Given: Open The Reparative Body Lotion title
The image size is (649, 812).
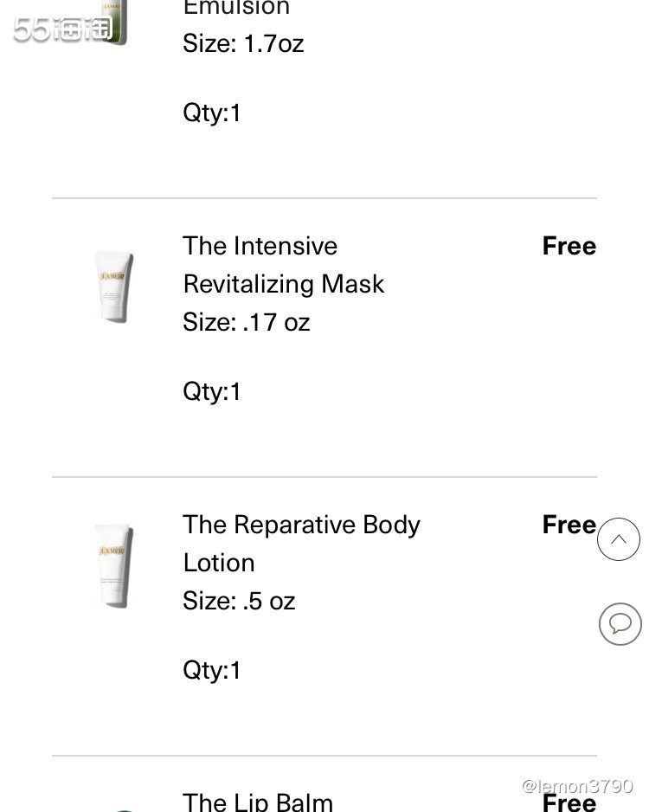Looking at the screenshot, I should (301, 543).
